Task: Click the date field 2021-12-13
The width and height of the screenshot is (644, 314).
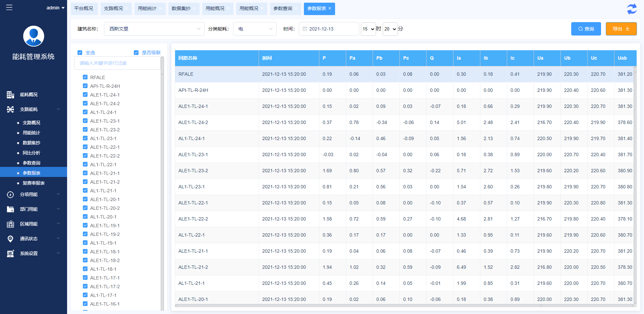Action: 329,29
